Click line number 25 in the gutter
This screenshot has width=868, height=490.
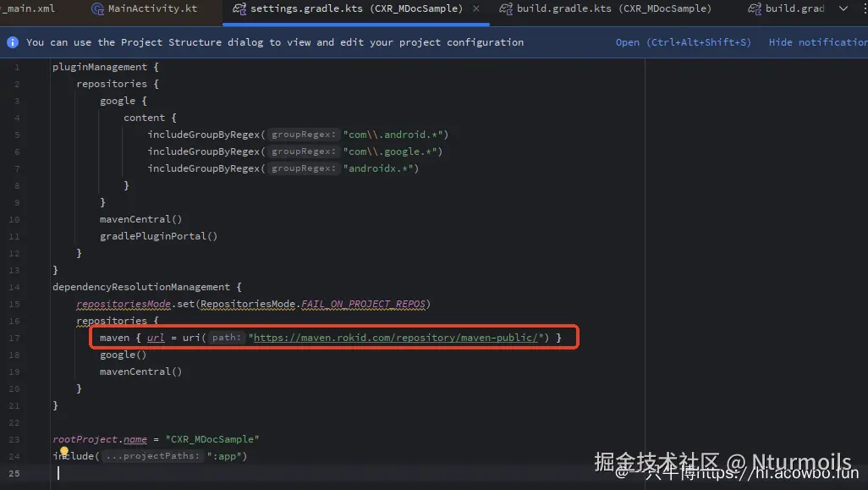pos(14,473)
